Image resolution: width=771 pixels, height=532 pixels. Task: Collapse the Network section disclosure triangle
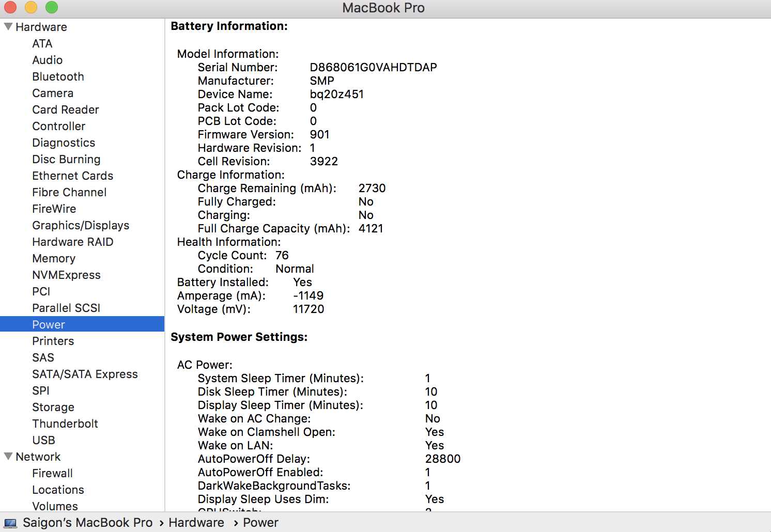(8, 457)
